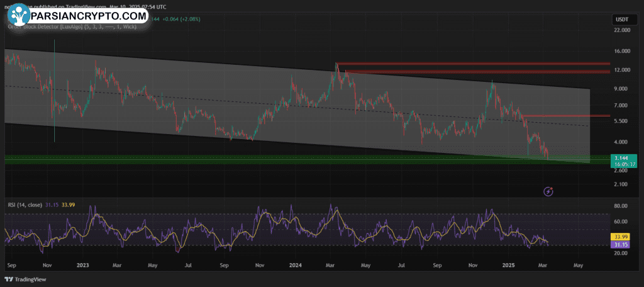The height and width of the screenshot is (287, 644).
Task: Select the topmost red resistance line above 12.000
Action: [472, 64]
